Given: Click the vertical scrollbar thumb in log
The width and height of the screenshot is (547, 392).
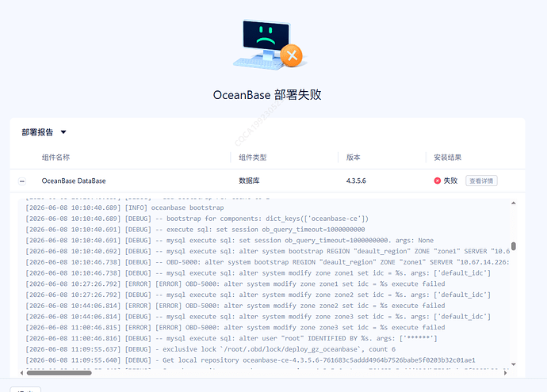Looking at the screenshot, I should coord(514,246).
